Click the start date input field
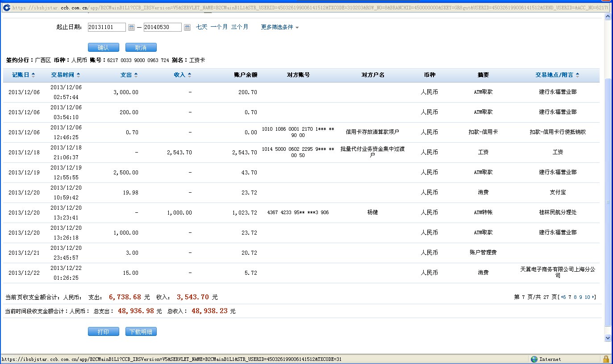The height and width of the screenshot is (364, 613). [x=107, y=27]
